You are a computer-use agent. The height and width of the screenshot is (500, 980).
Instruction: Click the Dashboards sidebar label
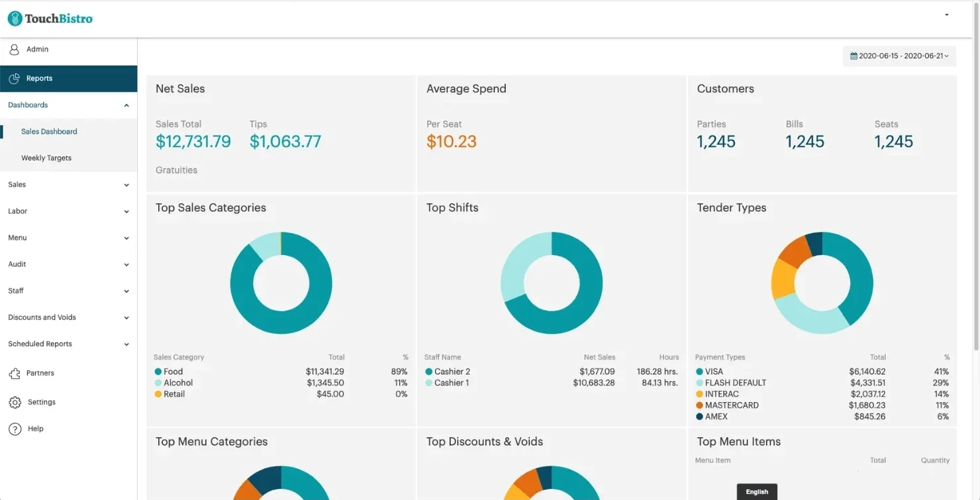coord(28,105)
